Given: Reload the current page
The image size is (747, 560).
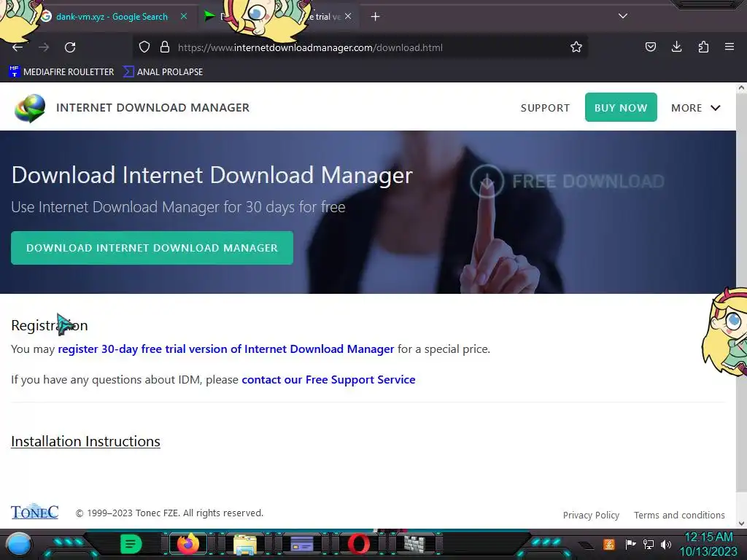Looking at the screenshot, I should (70, 47).
